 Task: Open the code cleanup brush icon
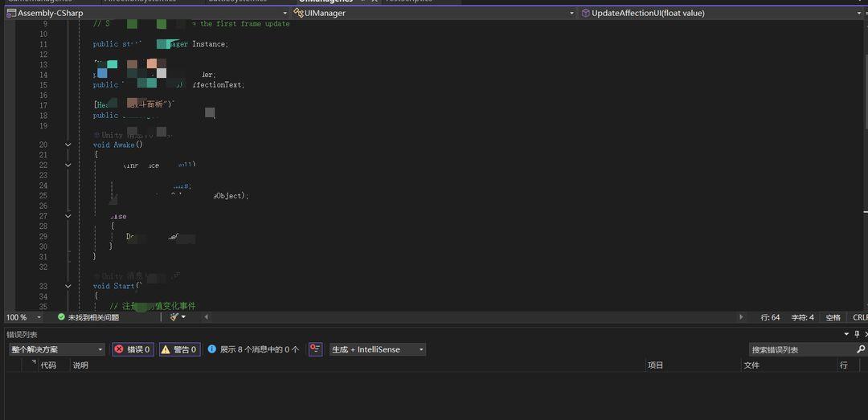coord(174,317)
